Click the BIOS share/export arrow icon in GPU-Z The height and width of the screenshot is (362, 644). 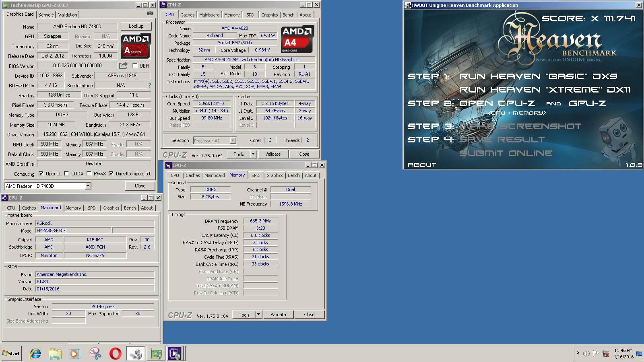[123, 66]
